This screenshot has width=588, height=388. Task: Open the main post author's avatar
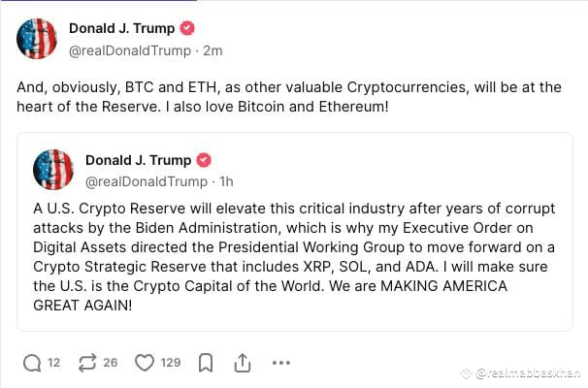37,38
